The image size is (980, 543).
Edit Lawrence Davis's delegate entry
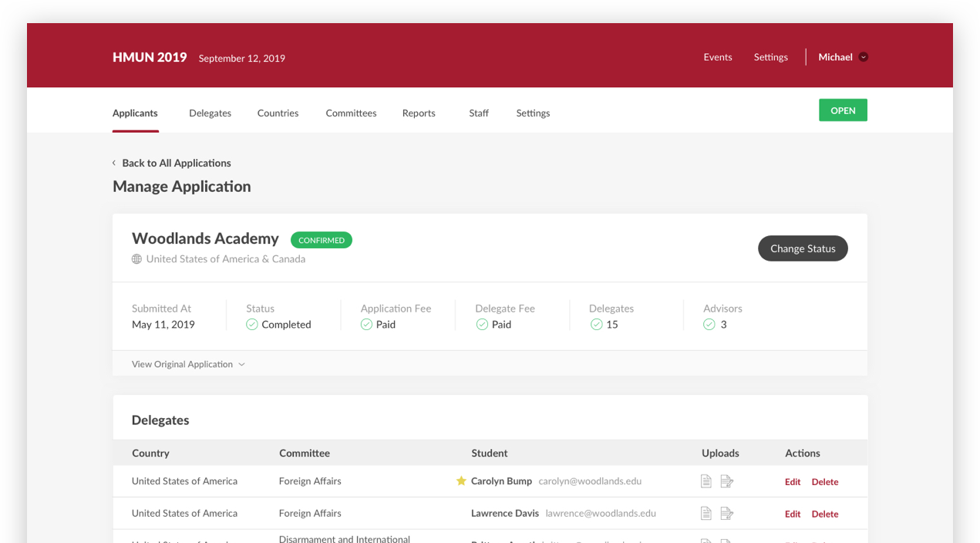point(793,513)
